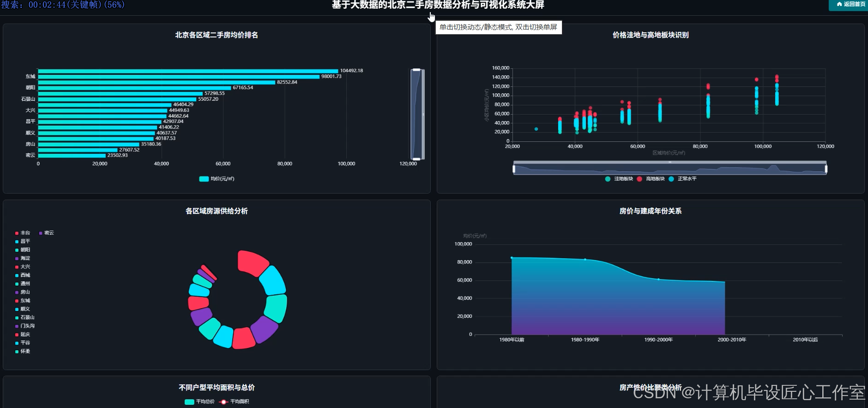Image resolution: width=868 pixels, height=408 pixels.
Task: Click the 2000-2010年 x-axis label
Action: 732,340
